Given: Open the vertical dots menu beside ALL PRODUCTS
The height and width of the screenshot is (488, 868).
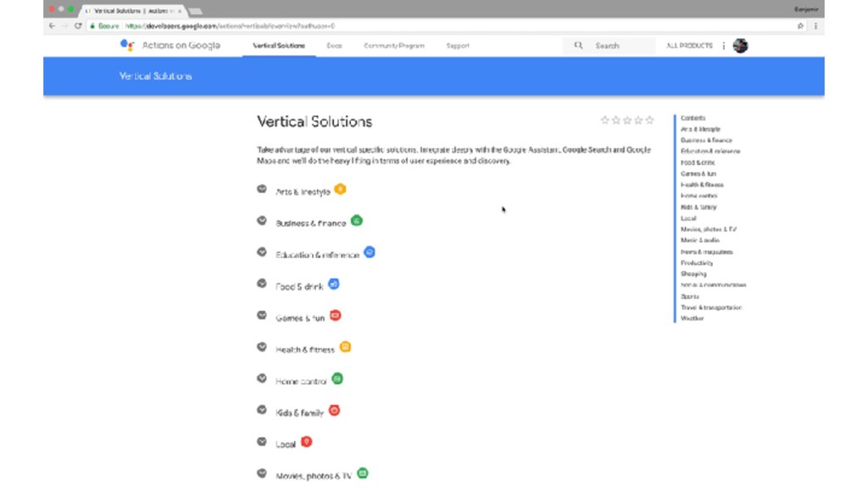Looking at the screenshot, I should click(724, 46).
